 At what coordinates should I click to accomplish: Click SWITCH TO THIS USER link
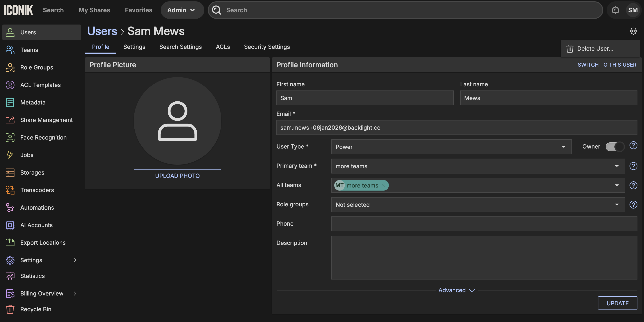[x=607, y=65]
